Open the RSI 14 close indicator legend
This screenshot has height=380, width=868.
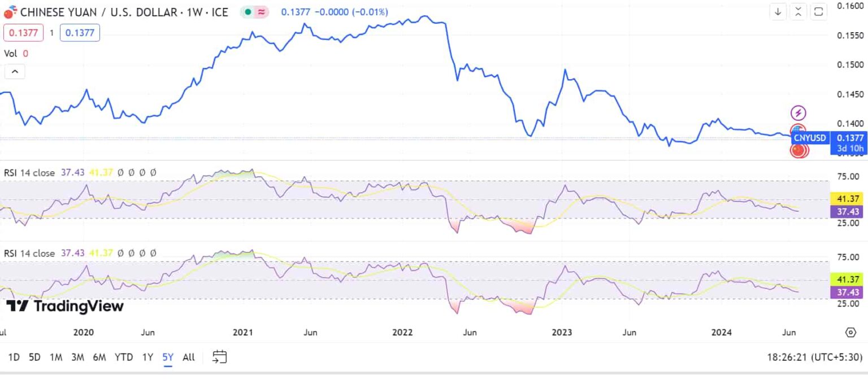point(29,173)
